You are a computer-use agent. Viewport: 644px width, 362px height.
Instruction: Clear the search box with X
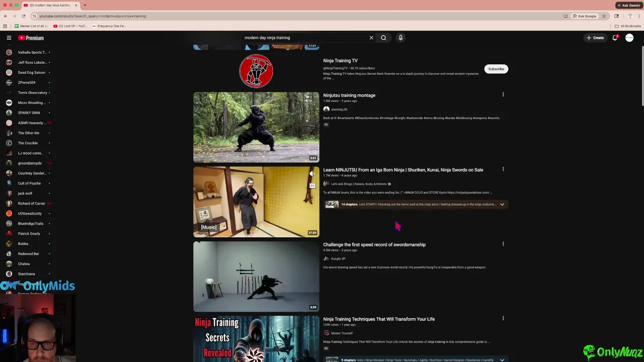pos(371,38)
